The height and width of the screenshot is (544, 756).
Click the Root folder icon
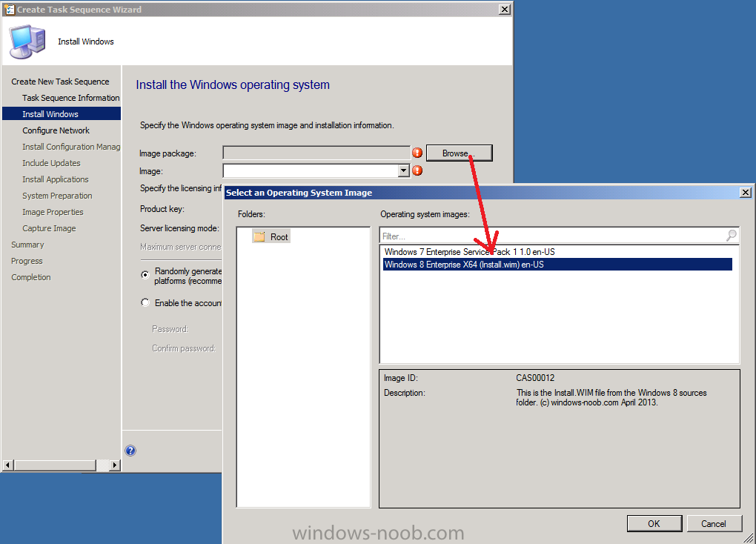260,236
